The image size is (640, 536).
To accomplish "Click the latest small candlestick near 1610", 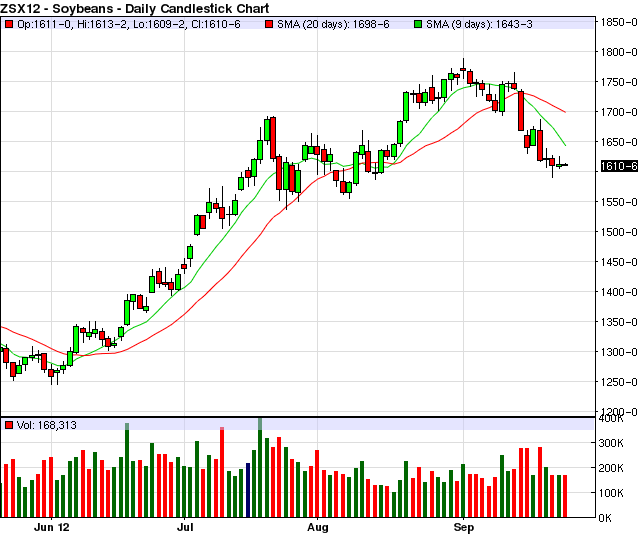I will [x=565, y=165].
